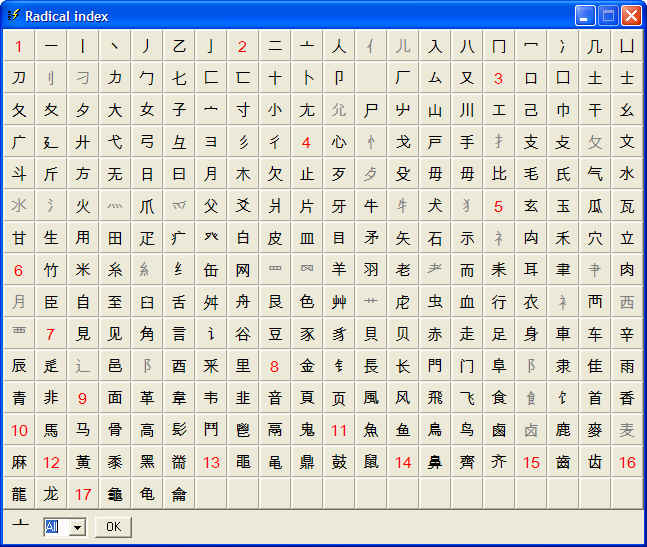Pick the radical 田 (field)

point(115,238)
